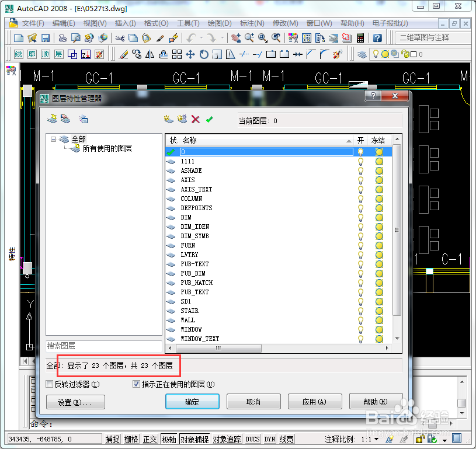Open the 格式(O) menu

[x=156, y=23]
